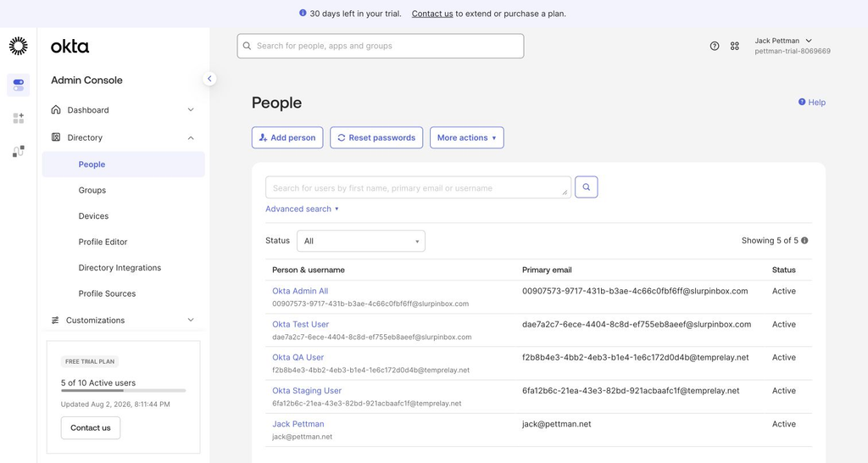Open the Okta Admin All user
Viewport: 868px width, 463px height.
pos(300,291)
